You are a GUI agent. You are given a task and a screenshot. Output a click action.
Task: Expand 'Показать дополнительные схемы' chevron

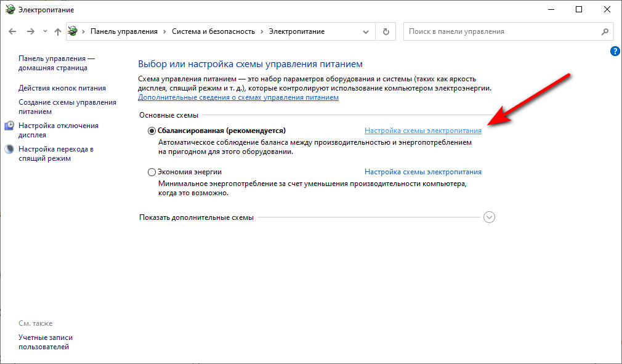(x=489, y=217)
